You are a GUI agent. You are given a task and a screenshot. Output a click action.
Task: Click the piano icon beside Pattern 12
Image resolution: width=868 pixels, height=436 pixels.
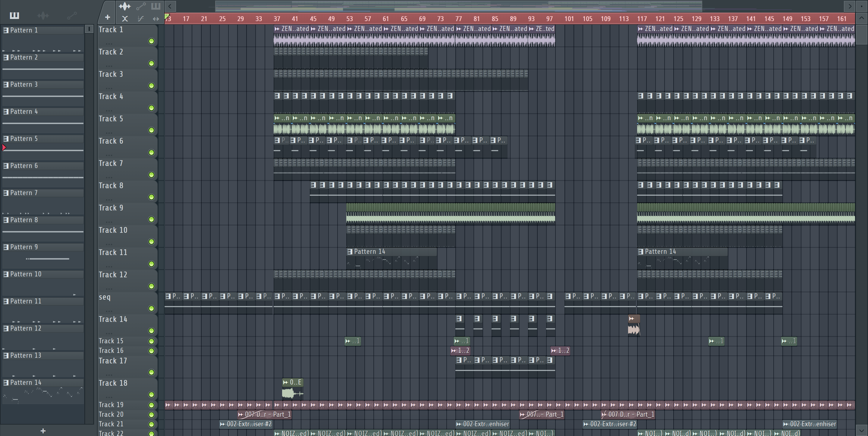click(x=6, y=328)
